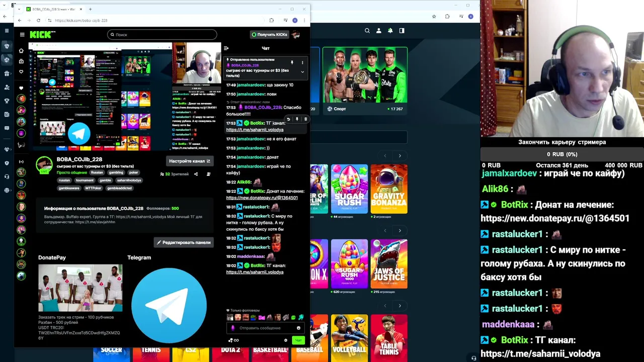Click the Поиск search field
644x362 pixels.
coord(162,35)
